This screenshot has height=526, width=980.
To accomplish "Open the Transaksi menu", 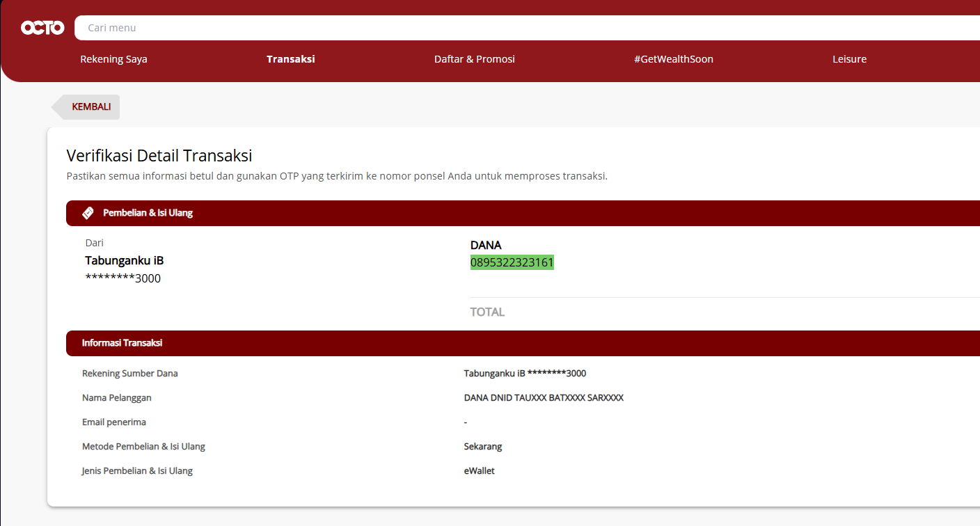I will [291, 59].
